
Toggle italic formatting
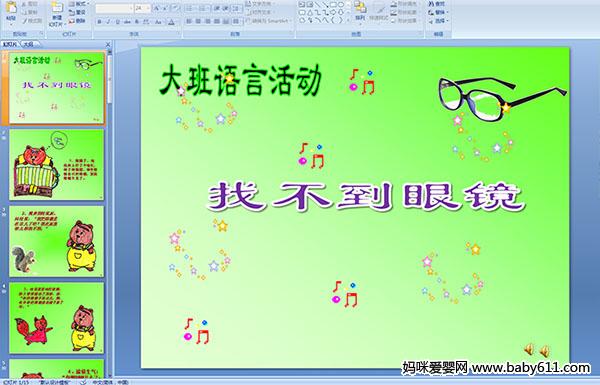[108, 22]
